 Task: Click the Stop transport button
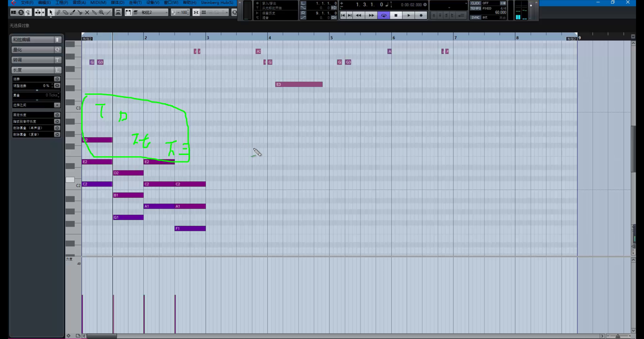tap(396, 15)
